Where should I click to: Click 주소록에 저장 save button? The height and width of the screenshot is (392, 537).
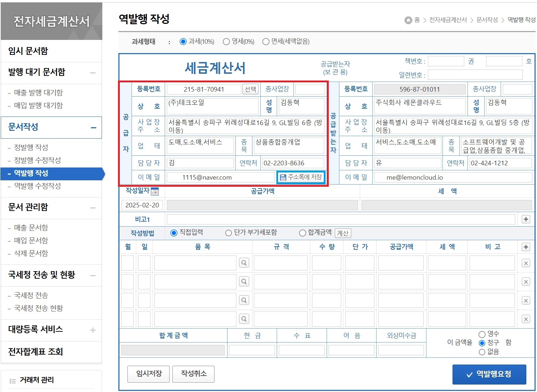(x=301, y=177)
